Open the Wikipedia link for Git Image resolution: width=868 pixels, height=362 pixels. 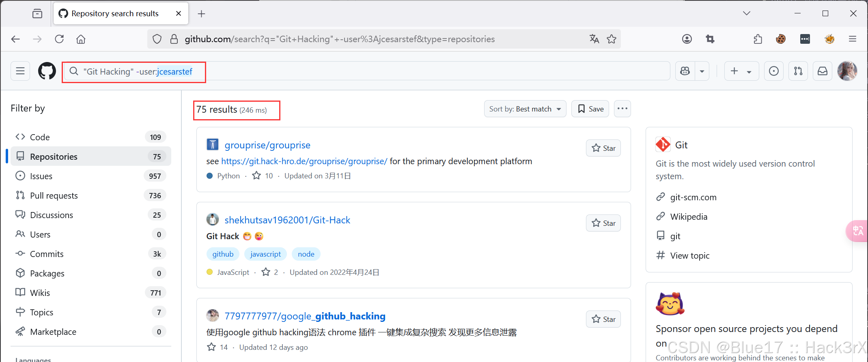689,217
